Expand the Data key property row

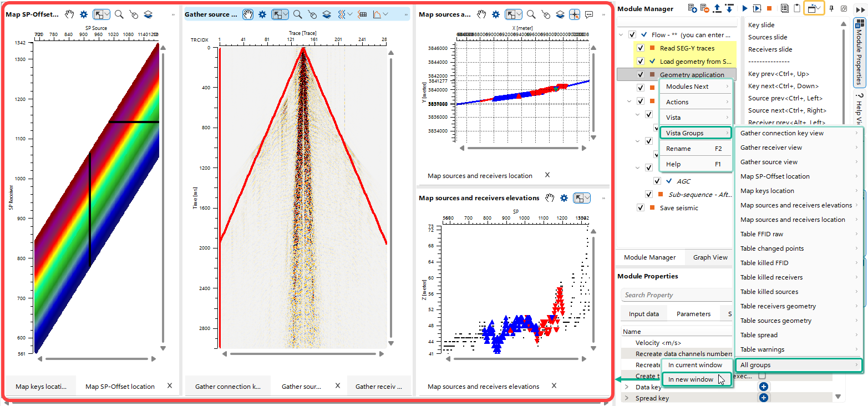pyautogui.click(x=627, y=387)
